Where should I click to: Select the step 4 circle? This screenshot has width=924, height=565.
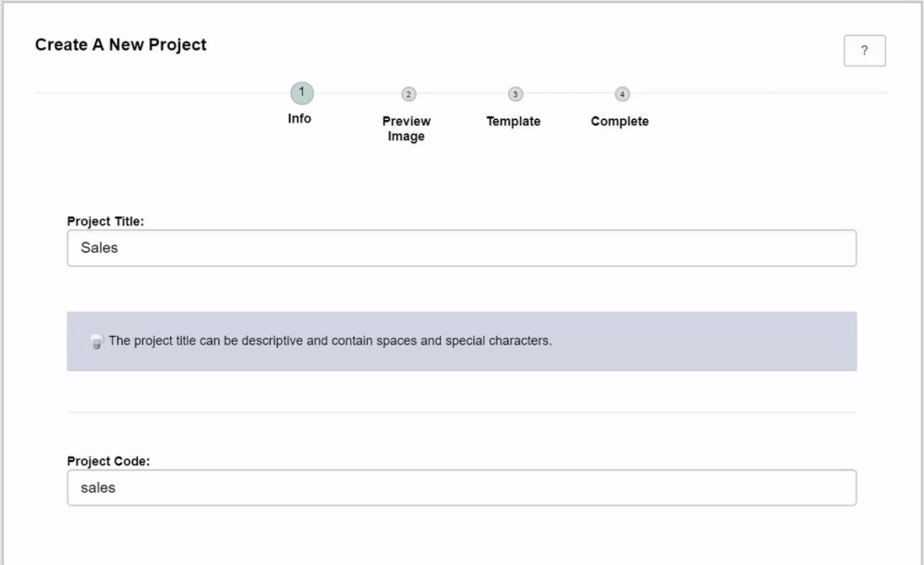622,94
